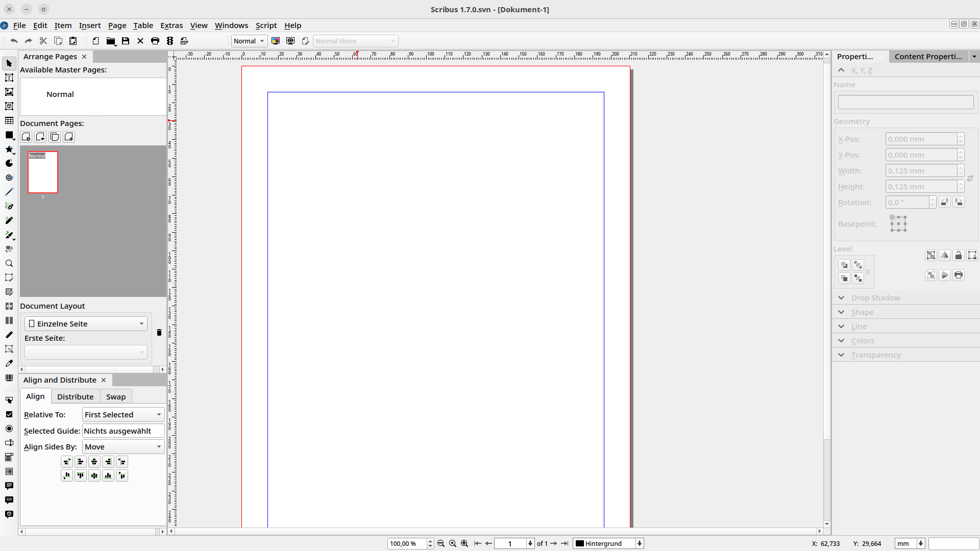This screenshot has width=980, height=551.
Task: Select the Spiral tool
Action: click(9, 178)
